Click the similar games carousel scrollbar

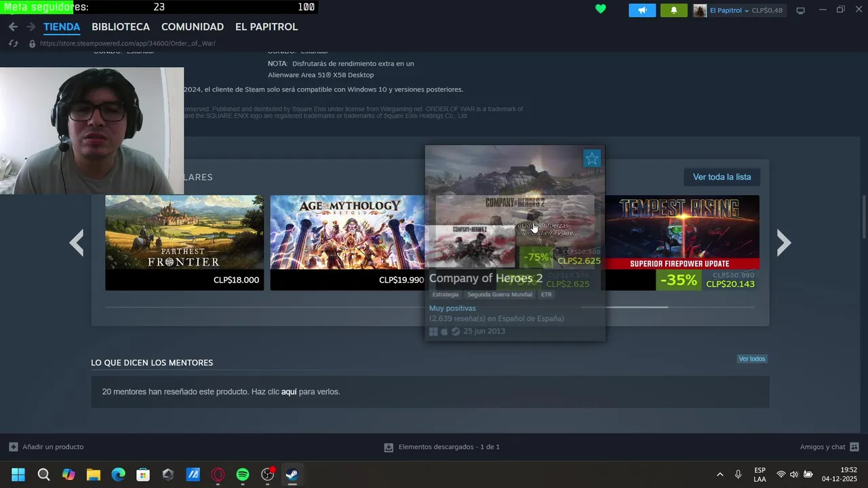(625, 307)
